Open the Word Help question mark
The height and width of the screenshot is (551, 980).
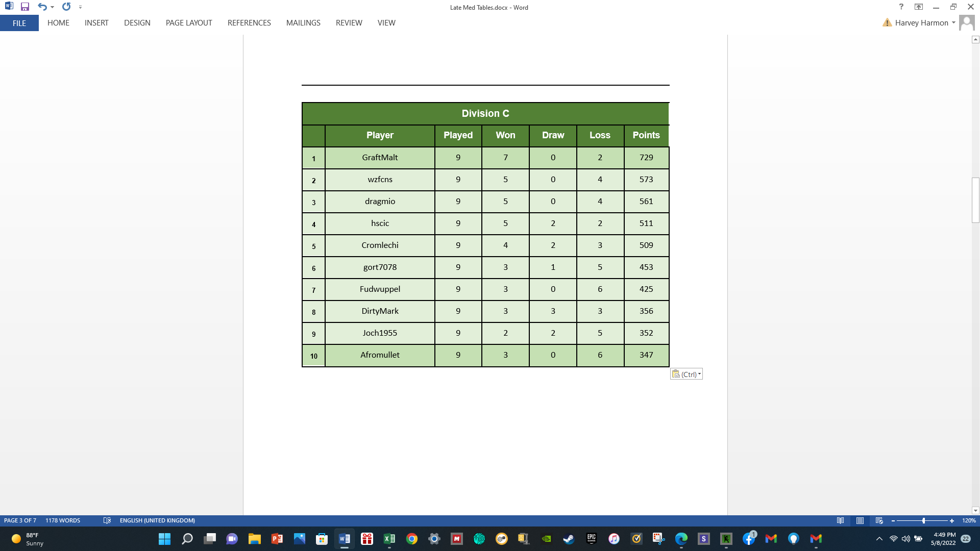pos(901,7)
